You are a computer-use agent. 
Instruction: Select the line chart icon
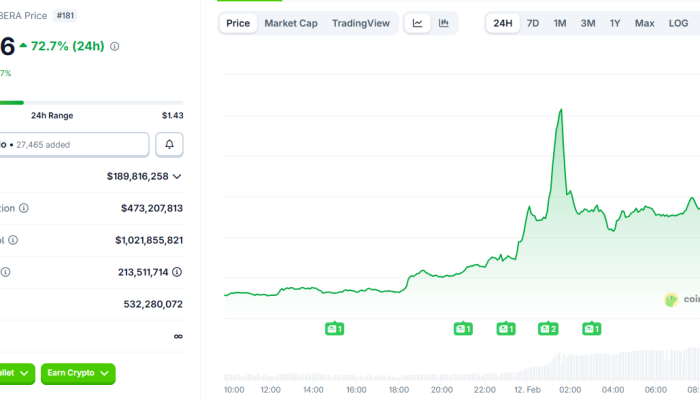418,23
